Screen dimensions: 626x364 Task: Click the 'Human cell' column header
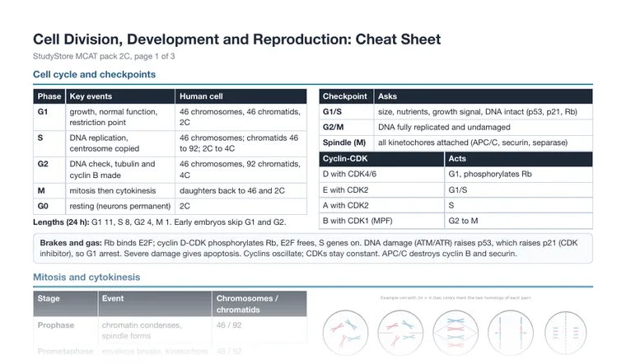pyautogui.click(x=241, y=96)
